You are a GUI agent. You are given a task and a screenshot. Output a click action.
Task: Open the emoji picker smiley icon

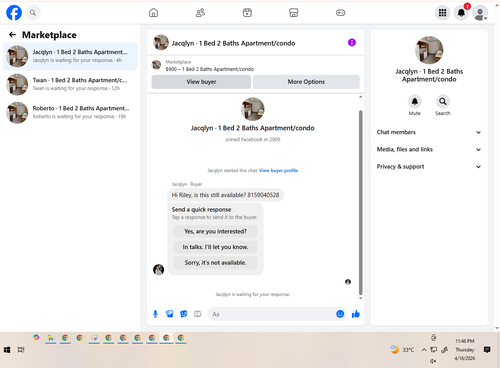[340, 314]
